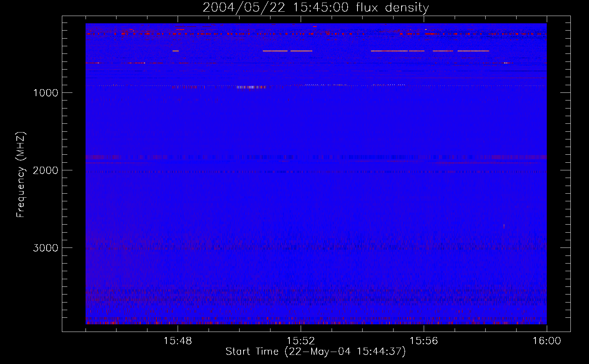Click the plot title '2004/05/22 15:45:00 flux density'

coord(316,8)
